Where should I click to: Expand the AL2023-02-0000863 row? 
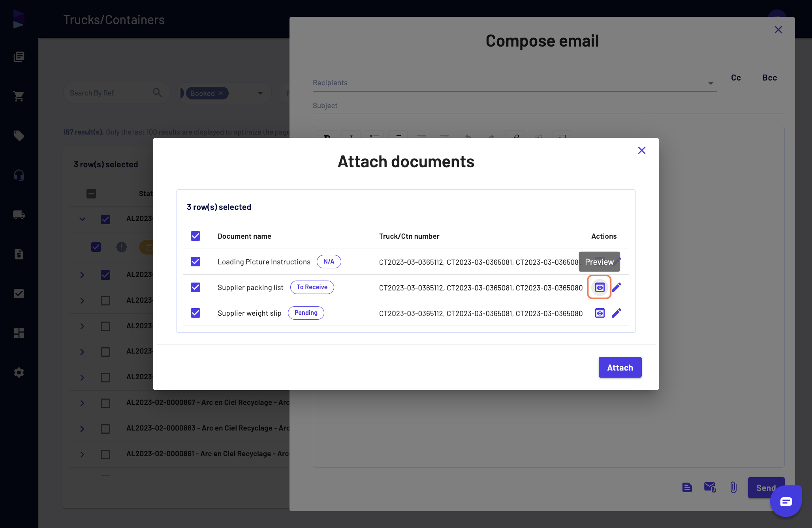pos(82,429)
